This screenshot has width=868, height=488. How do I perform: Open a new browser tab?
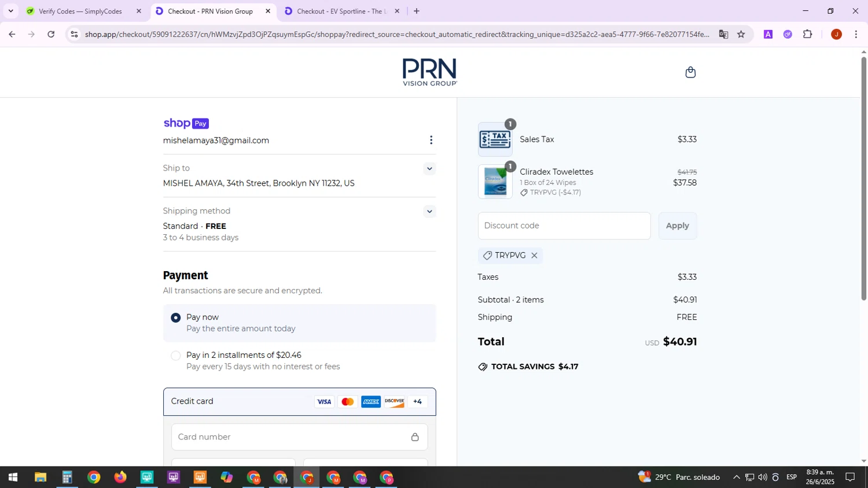416,11
